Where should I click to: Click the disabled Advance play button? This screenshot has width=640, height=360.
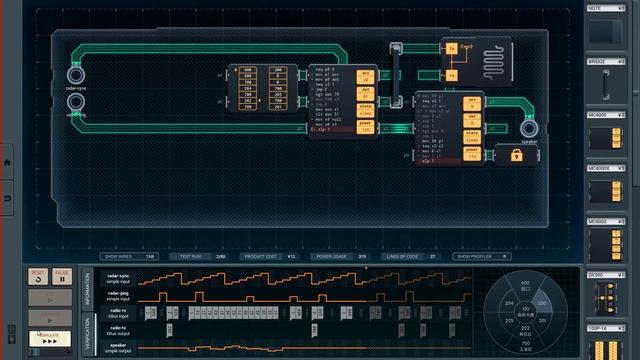pyautogui.click(x=50, y=318)
